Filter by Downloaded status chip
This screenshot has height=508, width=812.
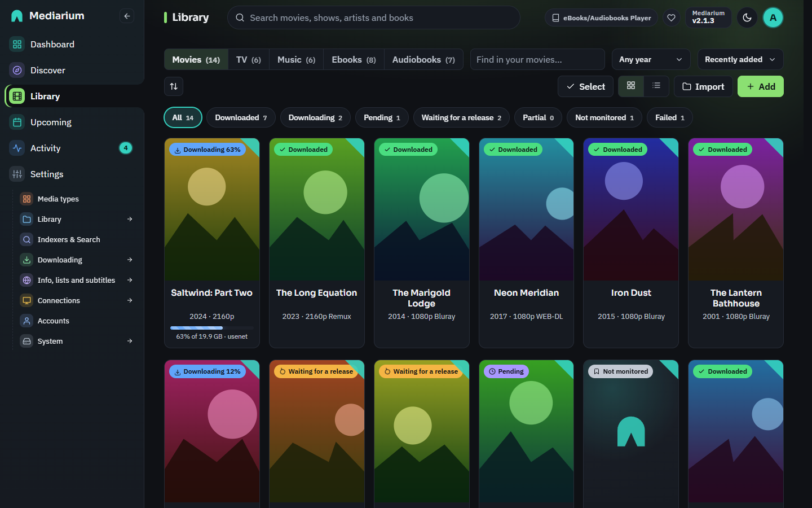(x=241, y=117)
